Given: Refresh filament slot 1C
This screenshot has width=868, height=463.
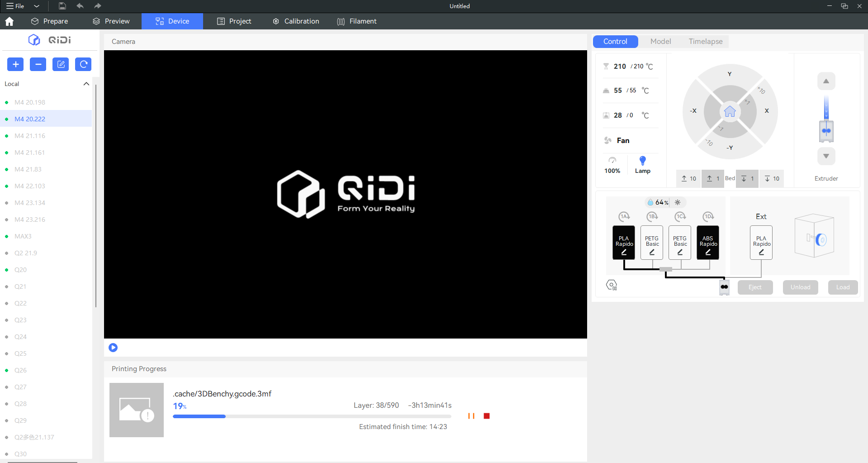Looking at the screenshot, I should (680, 217).
